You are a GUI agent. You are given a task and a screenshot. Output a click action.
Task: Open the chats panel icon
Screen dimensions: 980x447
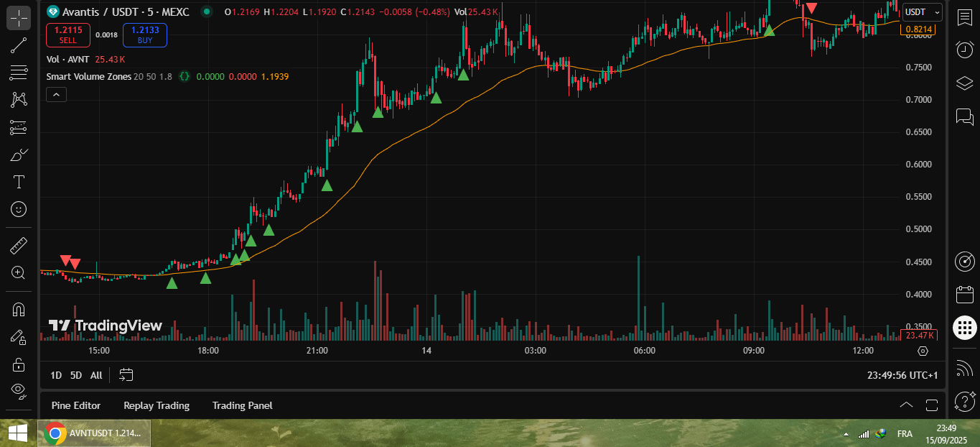coord(964,116)
